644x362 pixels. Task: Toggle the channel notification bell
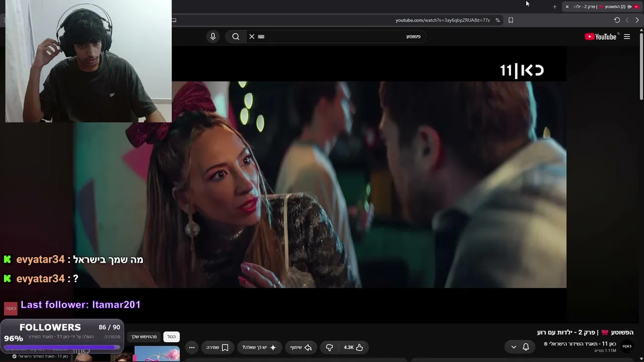click(526, 347)
